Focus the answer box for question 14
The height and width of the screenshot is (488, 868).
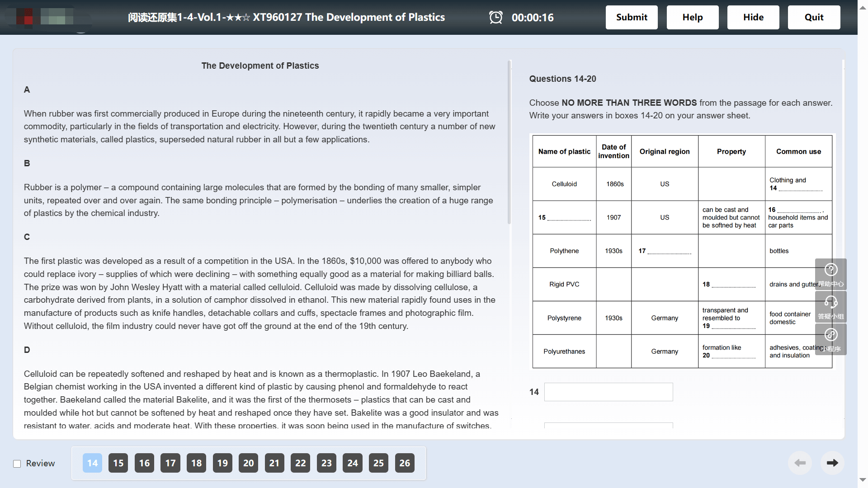tap(609, 392)
